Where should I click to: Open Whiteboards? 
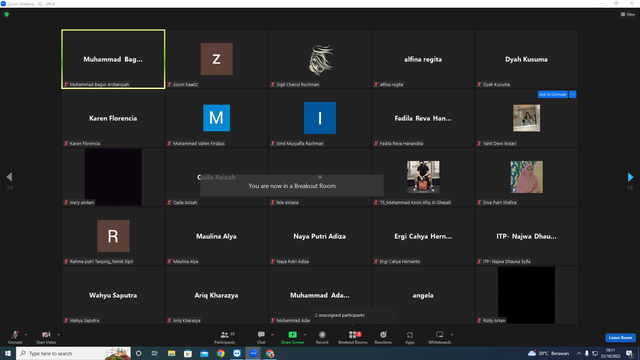click(440, 337)
